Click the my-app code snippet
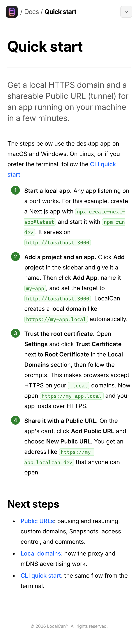138x644 pixels. pyautogui.click(x=35, y=288)
